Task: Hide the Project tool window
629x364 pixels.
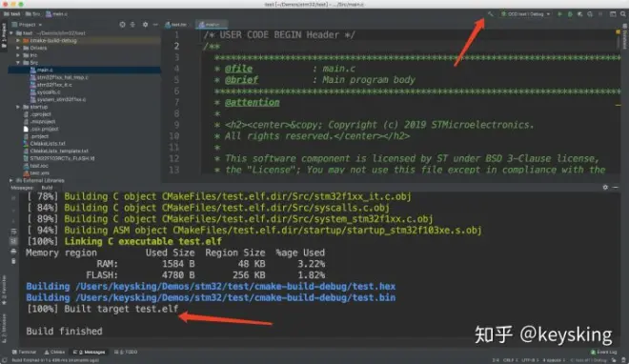Action: click(x=155, y=25)
